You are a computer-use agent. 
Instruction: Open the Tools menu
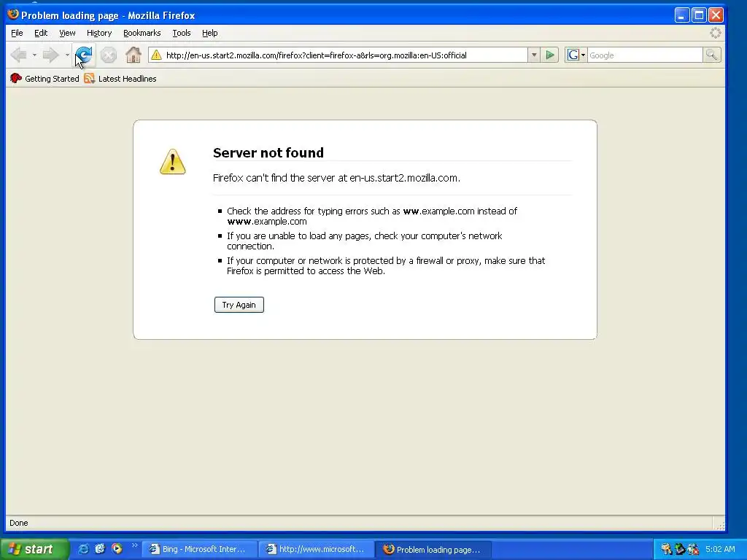pyautogui.click(x=182, y=33)
